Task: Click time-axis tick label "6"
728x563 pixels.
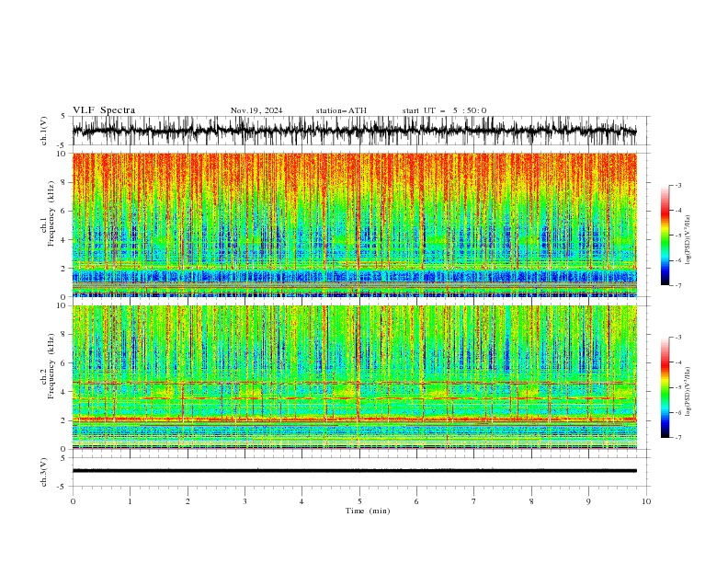Action: click(x=416, y=501)
